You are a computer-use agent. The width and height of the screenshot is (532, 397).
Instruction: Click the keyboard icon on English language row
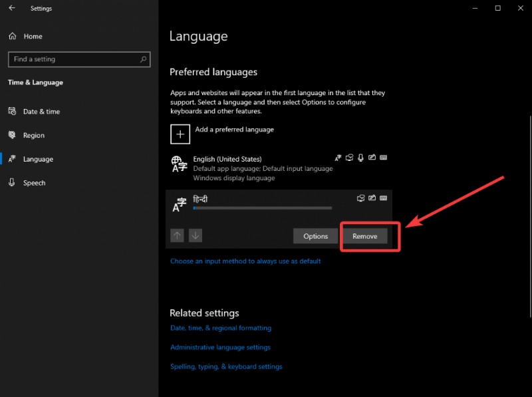pyautogui.click(x=384, y=158)
